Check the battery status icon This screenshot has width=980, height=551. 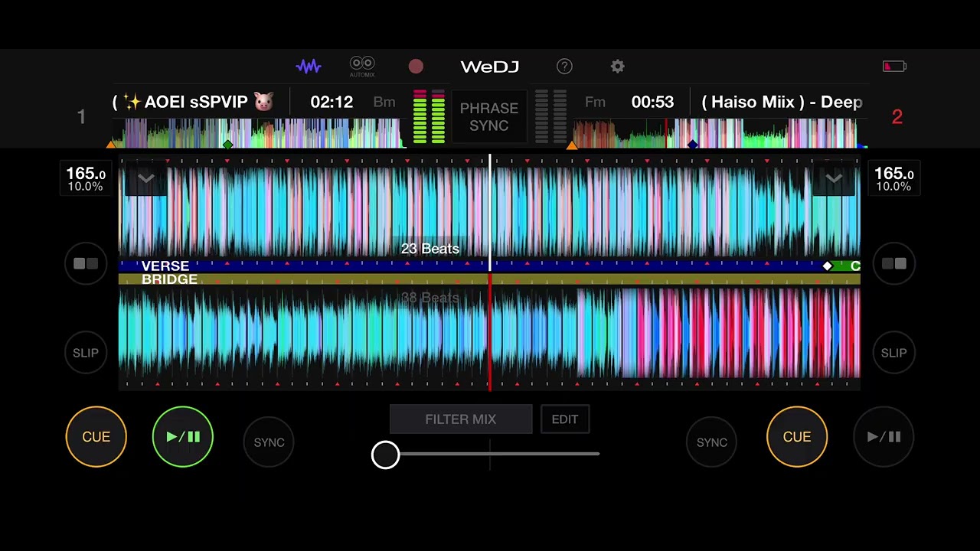[x=894, y=67]
